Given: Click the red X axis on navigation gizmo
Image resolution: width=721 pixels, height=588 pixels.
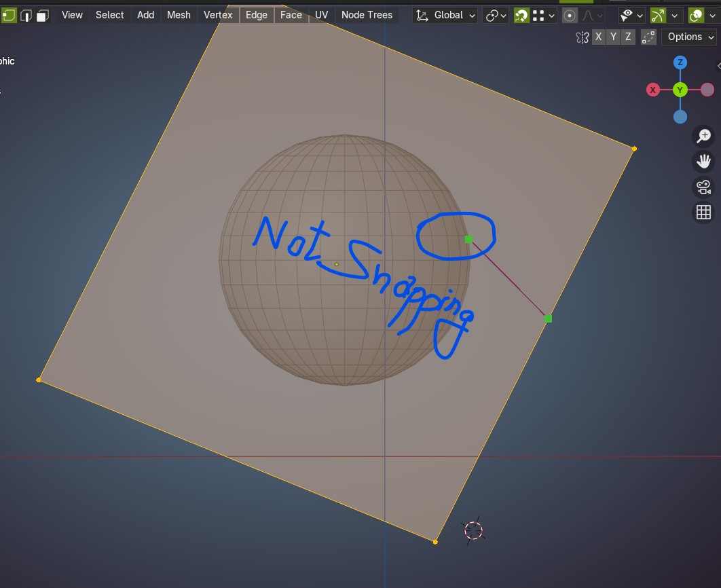Looking at the screenshot, I should pyautogui.click(x=652, y=90).
